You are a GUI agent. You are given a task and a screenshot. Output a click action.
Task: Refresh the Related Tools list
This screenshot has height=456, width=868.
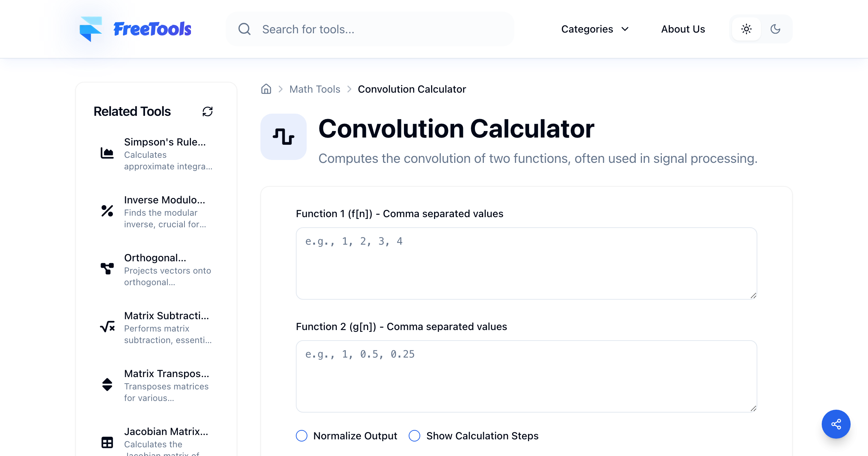208,111
